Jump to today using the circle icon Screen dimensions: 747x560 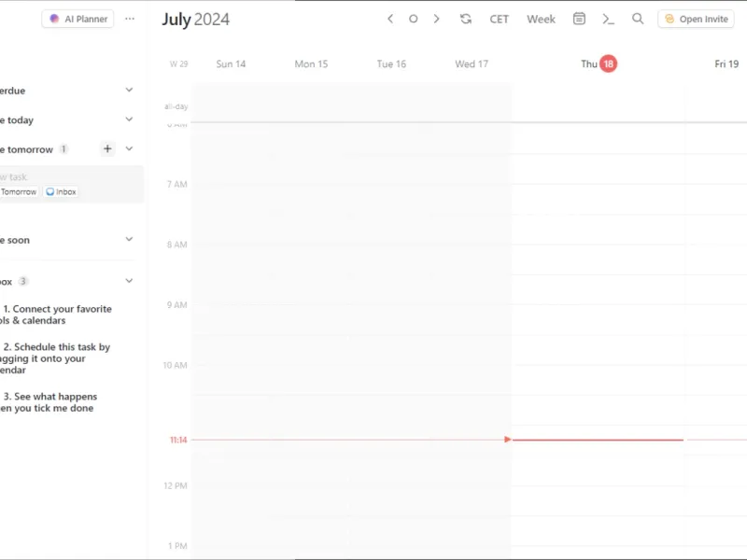pyautogui.click(x=414, y=19)
